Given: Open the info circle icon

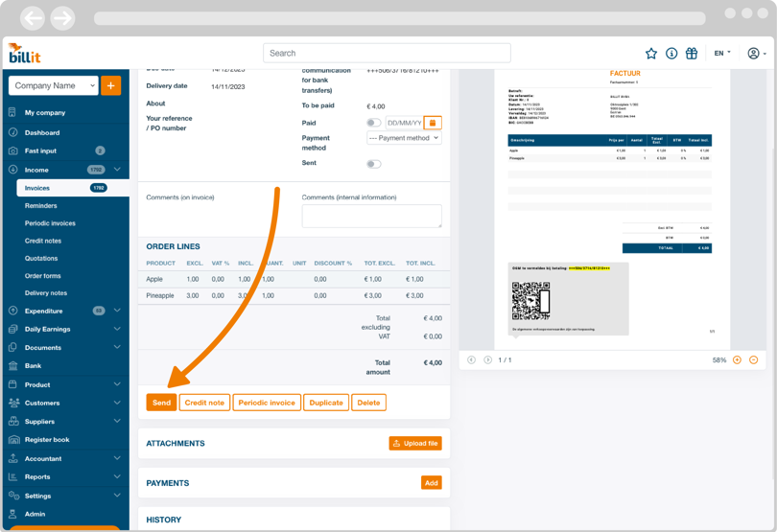Looking at the screenshot, I should pyautogui.click(x=671, y=54).
